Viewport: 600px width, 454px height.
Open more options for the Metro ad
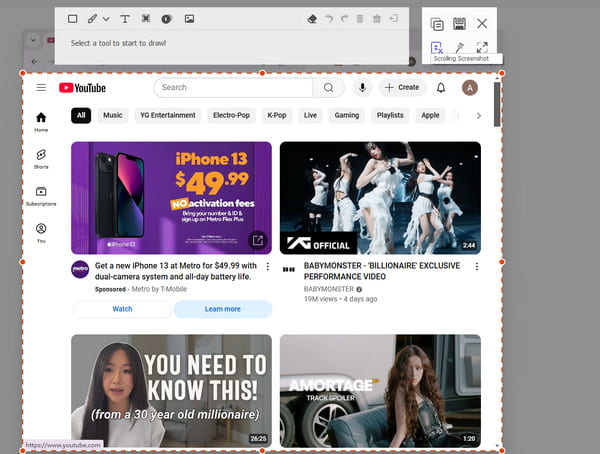pyautogui.click(x=267, y=266)
